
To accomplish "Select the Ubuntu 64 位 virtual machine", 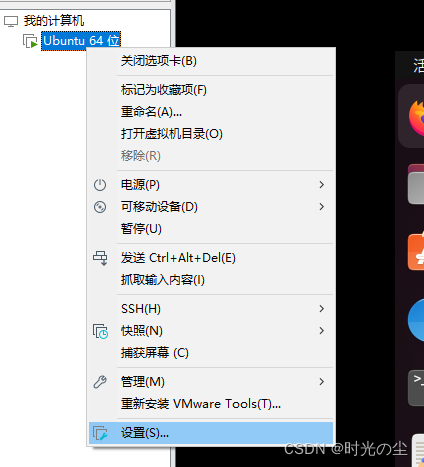I will (x=81, y=41).
